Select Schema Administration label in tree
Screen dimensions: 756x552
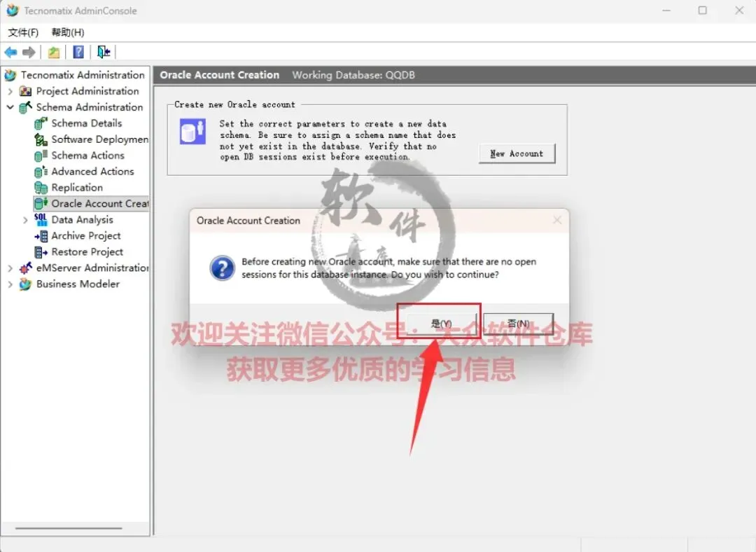pos(90,107)
